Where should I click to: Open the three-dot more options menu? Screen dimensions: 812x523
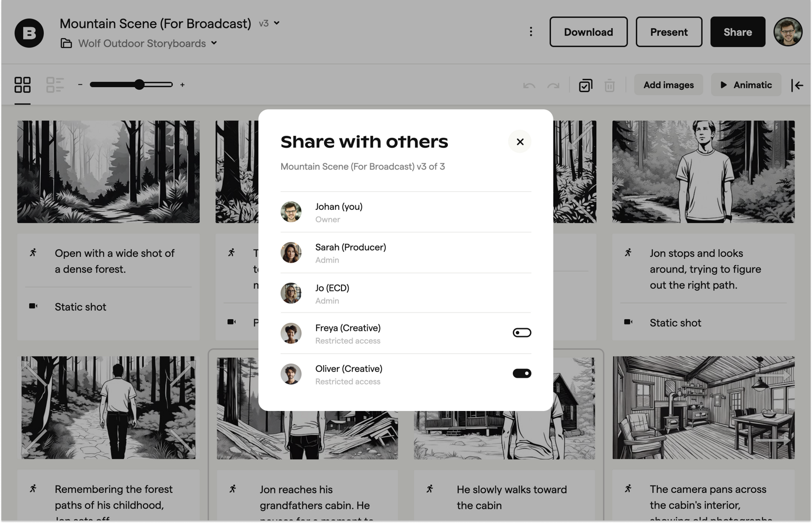[531, 32]
